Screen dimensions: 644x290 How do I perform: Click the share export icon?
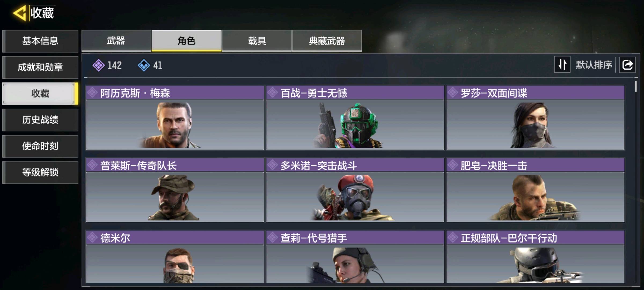[x=627, y=65]
